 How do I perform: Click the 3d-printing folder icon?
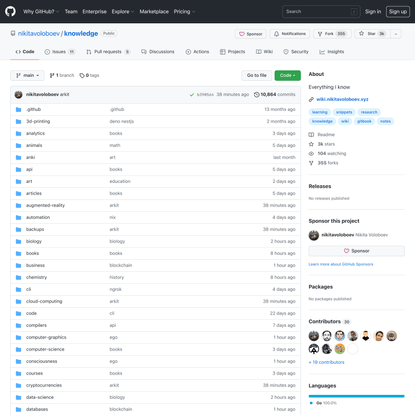[x=19, y=121]
